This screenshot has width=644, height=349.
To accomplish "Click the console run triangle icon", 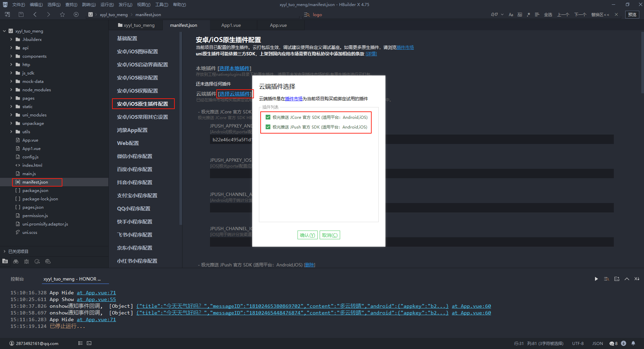I will click(596, 279).
